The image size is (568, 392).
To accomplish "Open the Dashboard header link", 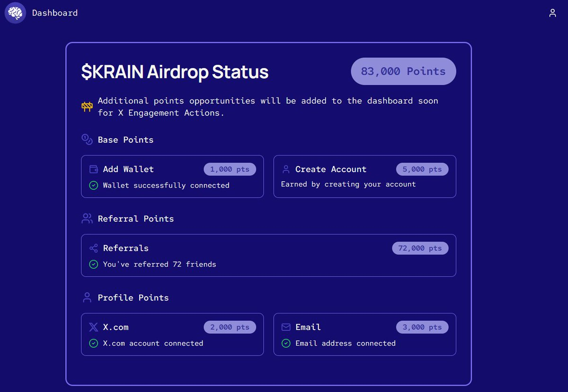I will tap(55, 13).
